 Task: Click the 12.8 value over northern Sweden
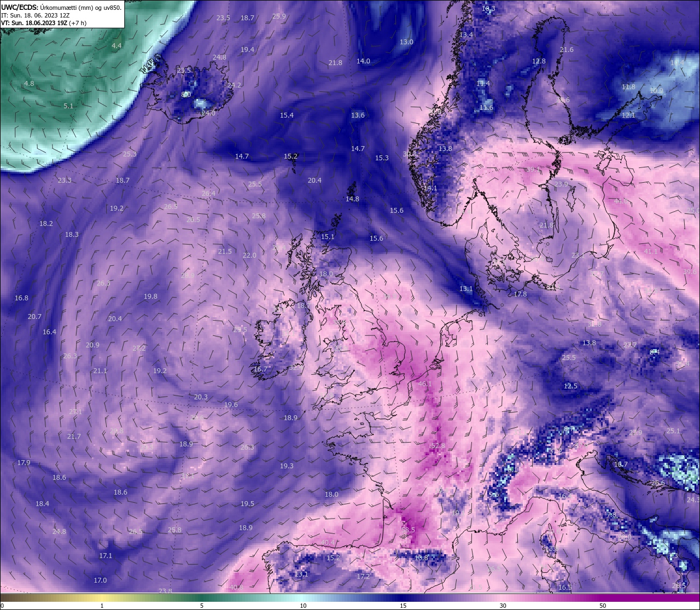click(x=539, y=61)
